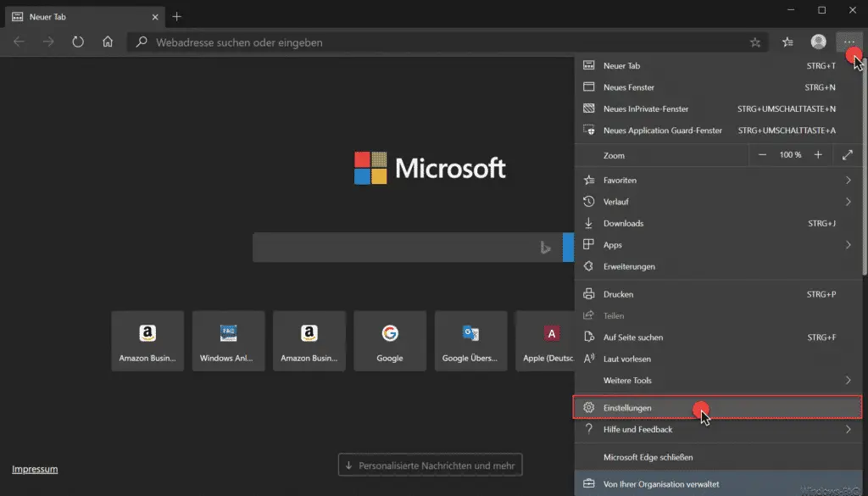The width and height of the screenshot is (868, 496).
Task: Open the home page icon
Action: pyautogui.click(x=108, y=42)
